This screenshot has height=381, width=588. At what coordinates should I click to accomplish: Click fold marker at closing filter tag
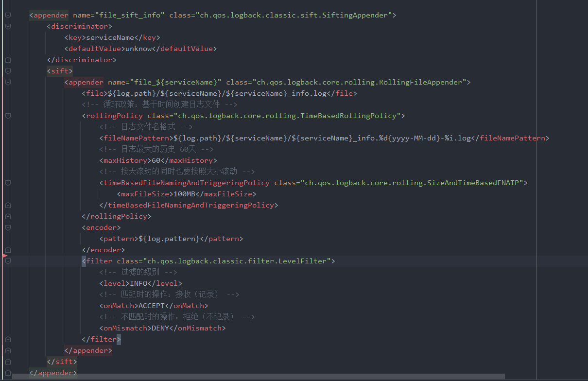click(x=8, y=339)
